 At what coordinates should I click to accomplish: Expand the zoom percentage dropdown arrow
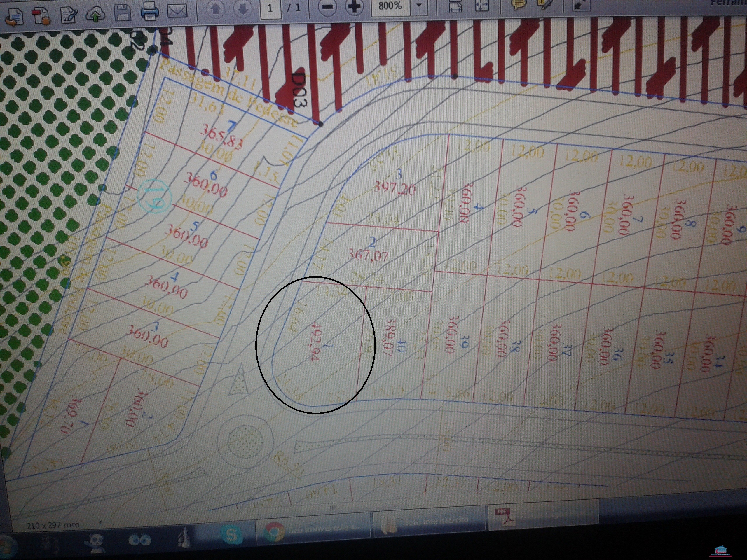tap(419, 6)
